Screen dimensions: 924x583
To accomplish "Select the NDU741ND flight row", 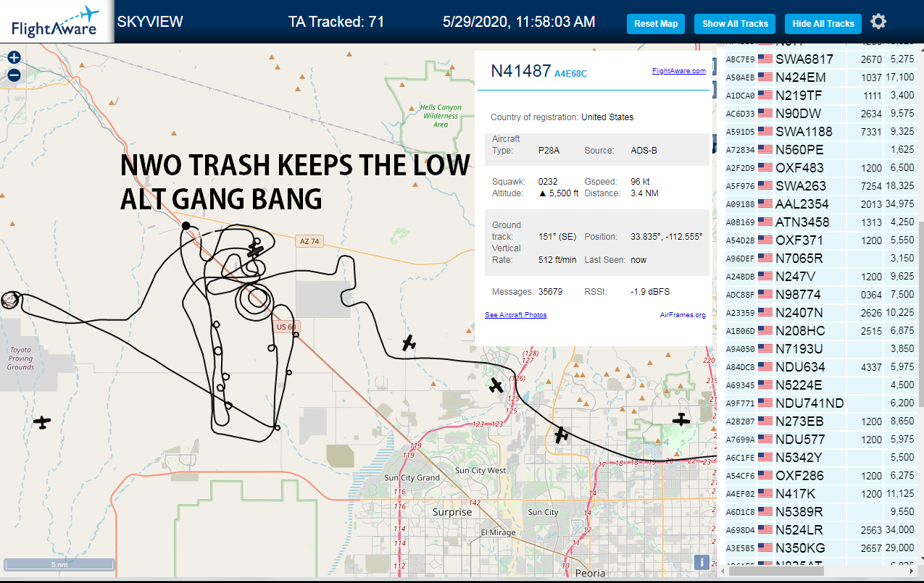I will (x=821, y=403).
